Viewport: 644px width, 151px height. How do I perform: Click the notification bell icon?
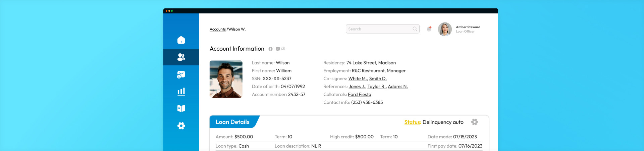pyautogui.click(x=429, y=29)
